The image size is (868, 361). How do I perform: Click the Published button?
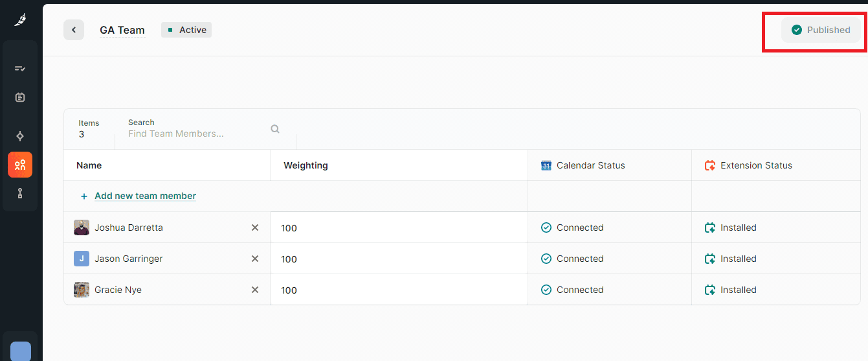click(x=821, y=30)
